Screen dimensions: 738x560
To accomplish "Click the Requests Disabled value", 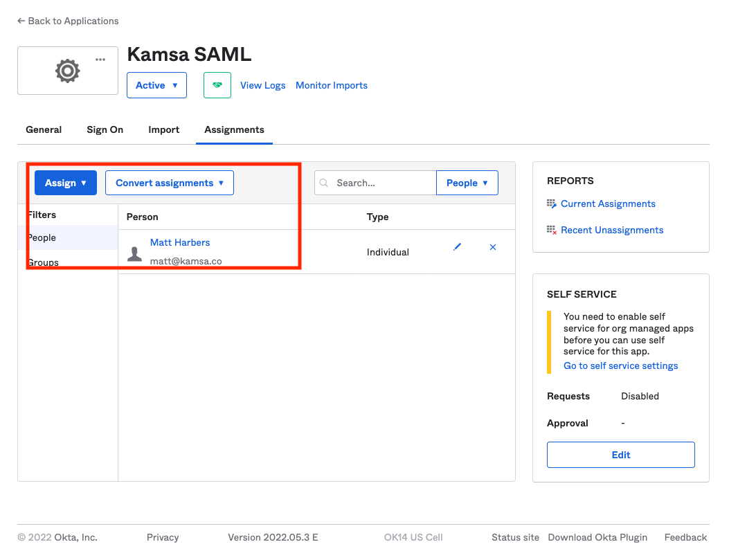I will click(640, 396).
